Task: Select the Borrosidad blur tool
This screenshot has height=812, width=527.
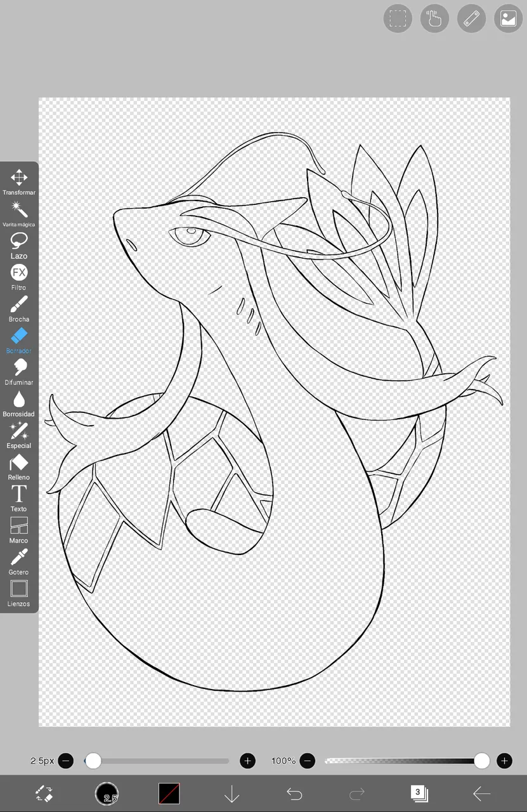Action: coord(19,403)
